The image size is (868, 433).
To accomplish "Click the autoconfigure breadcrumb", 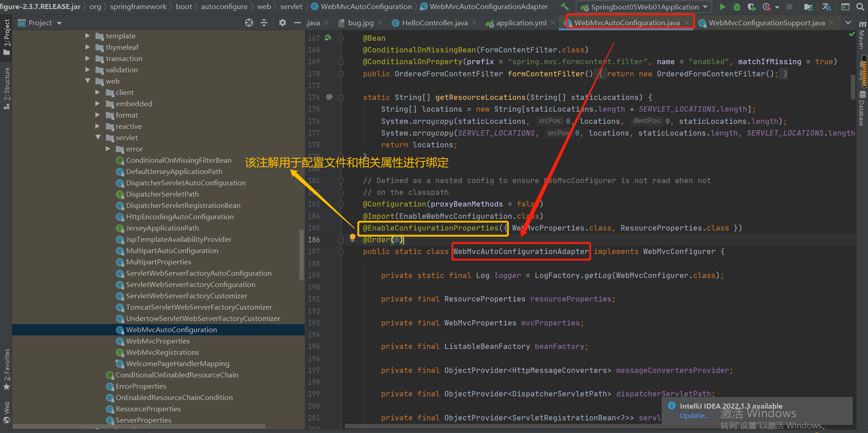I will point(224,7).
